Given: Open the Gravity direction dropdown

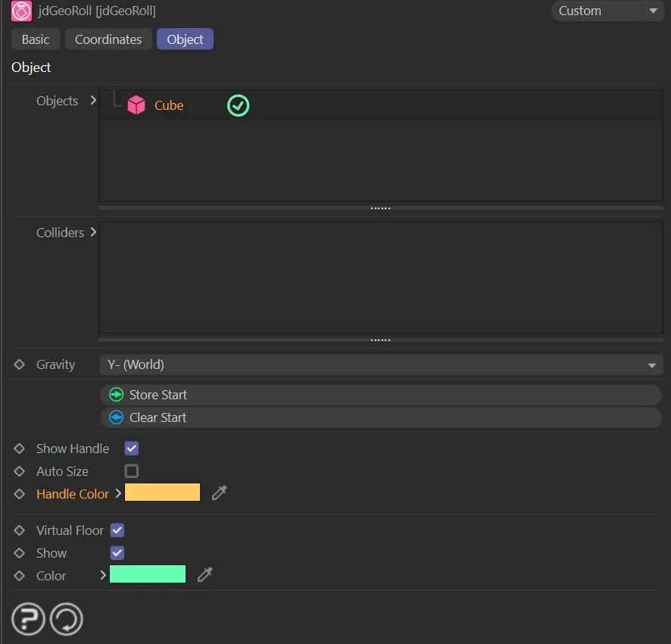Looking at the screenshot, I should pos(381,364).
